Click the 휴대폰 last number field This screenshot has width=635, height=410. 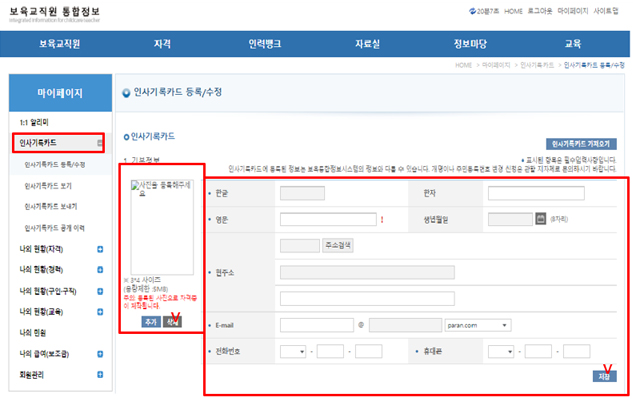pos(576,351)
